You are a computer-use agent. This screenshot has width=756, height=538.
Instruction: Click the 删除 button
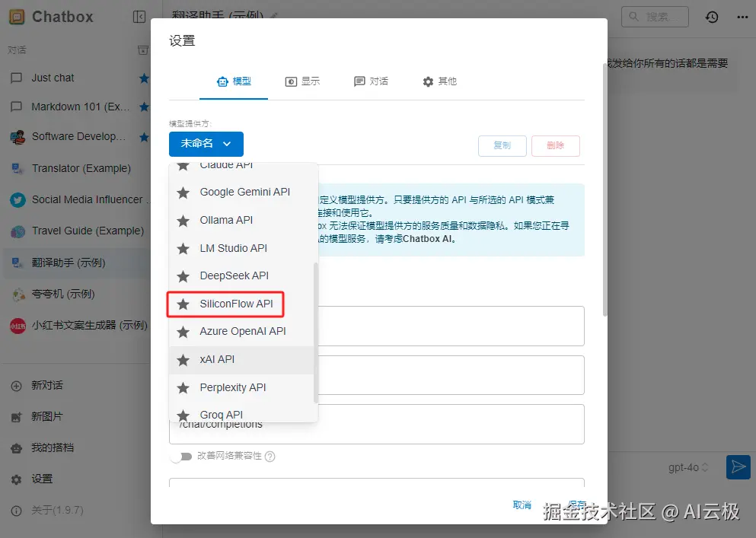tap(556, 145)
